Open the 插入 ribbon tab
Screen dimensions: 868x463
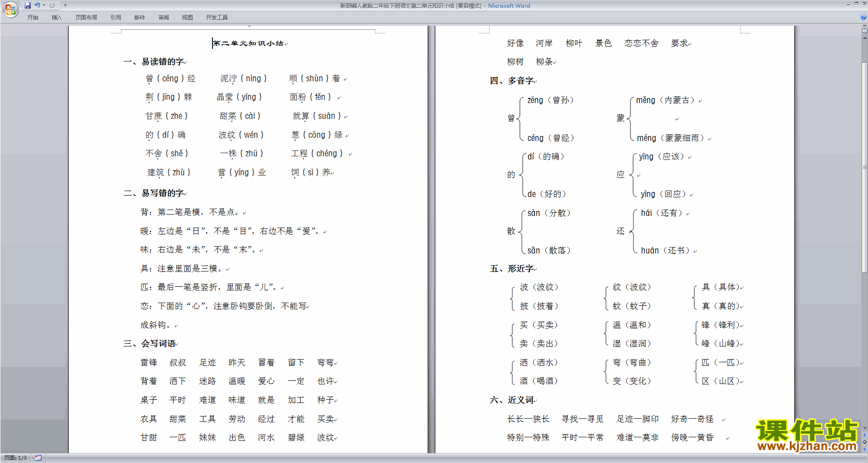57,18
